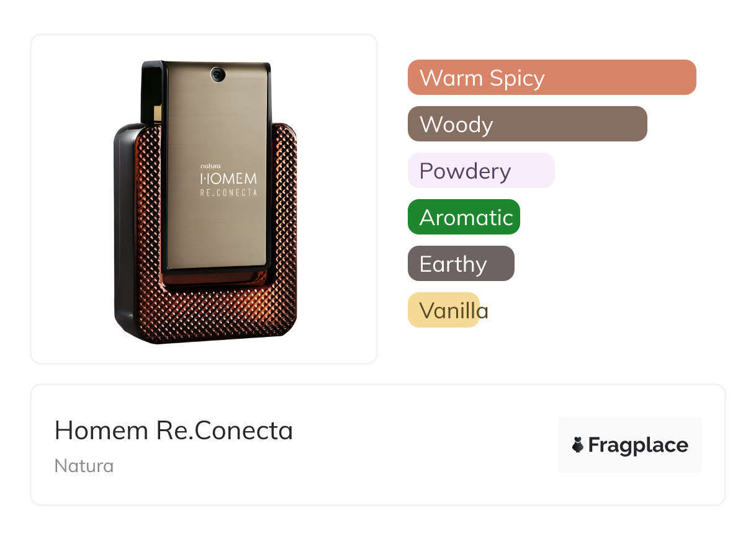Select the Warm Spicy accord bar

tap(552, 78)
